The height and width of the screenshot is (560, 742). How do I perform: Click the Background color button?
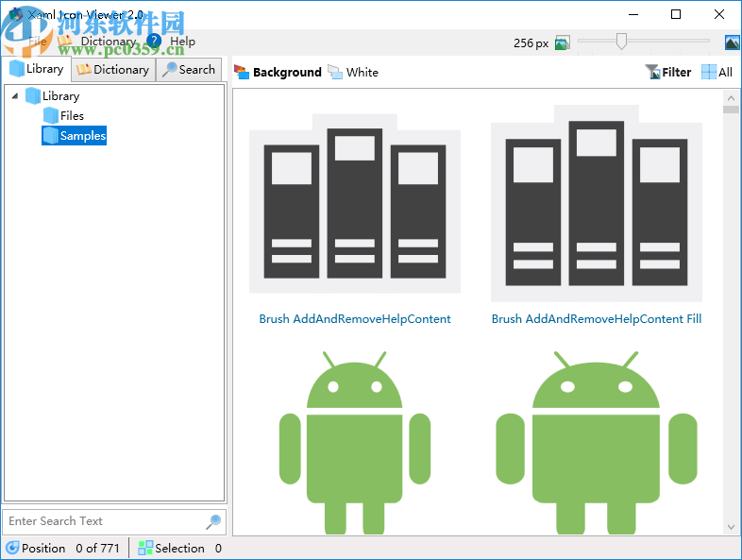(278, 73)
